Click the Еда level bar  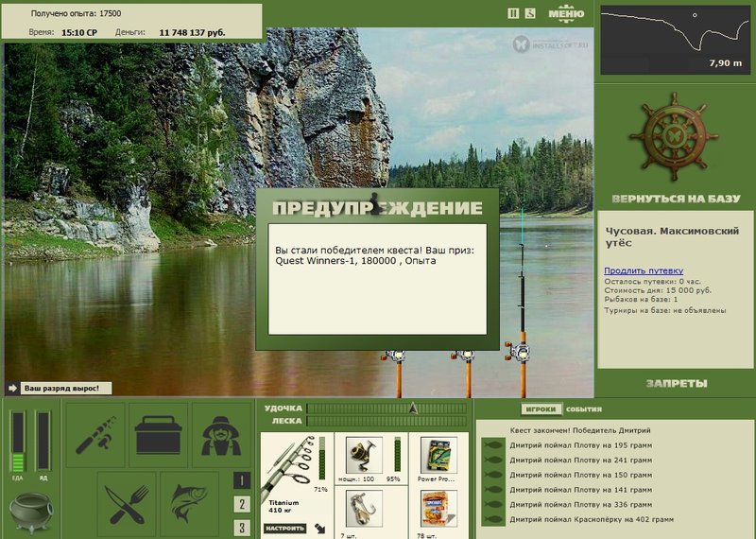pyautogui.click(x=17, y=442)
